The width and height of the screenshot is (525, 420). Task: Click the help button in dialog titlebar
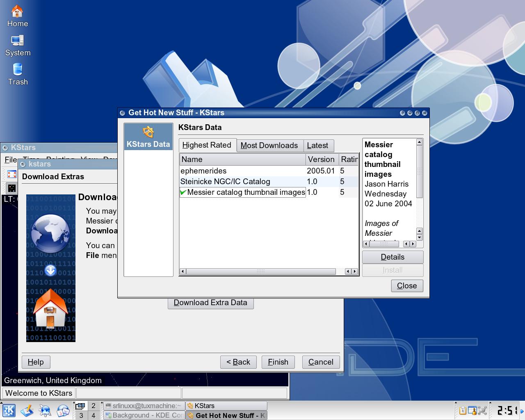coord(402,113)
